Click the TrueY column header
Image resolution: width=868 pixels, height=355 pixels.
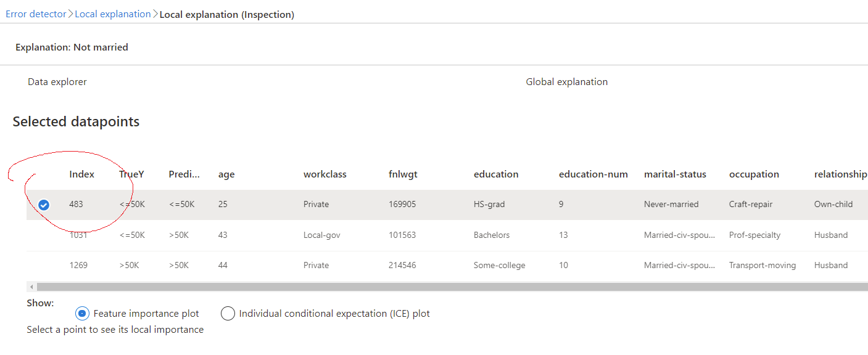(131, 174)
